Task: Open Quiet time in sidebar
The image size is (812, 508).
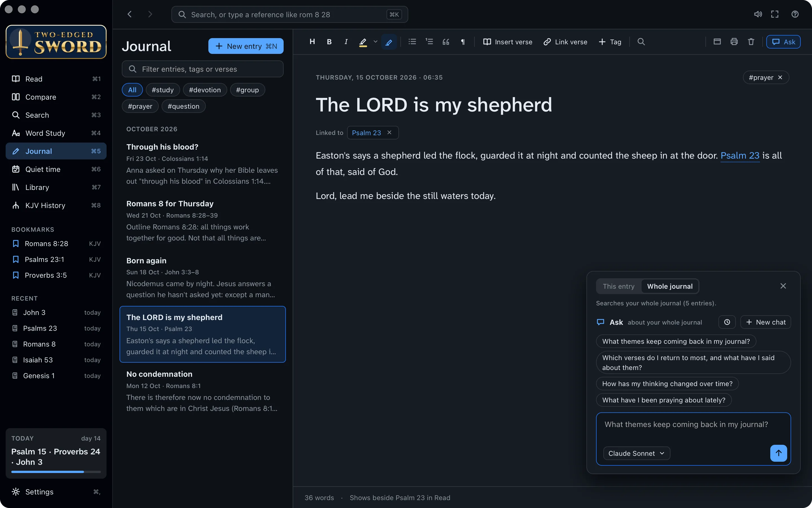Action: tap(56, 169)
